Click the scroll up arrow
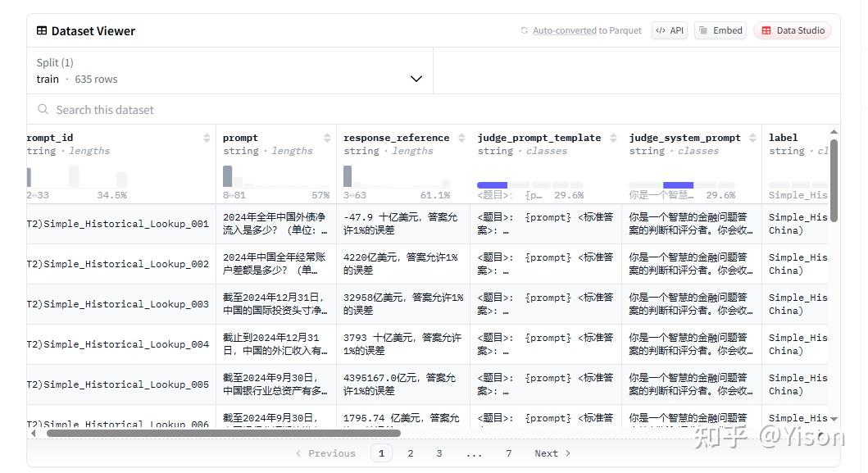The width and height of the screenshot is (868, 473). (x=834, y=132)
